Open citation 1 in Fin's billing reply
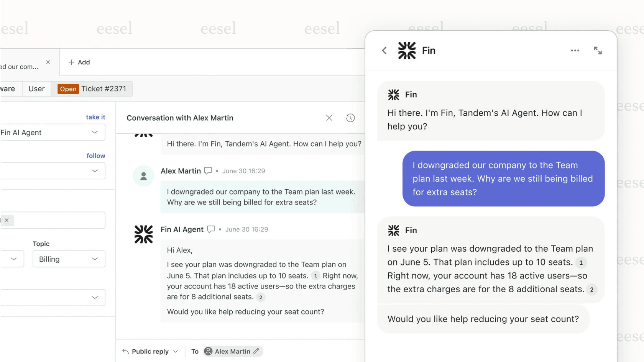 tap(315, 275)
